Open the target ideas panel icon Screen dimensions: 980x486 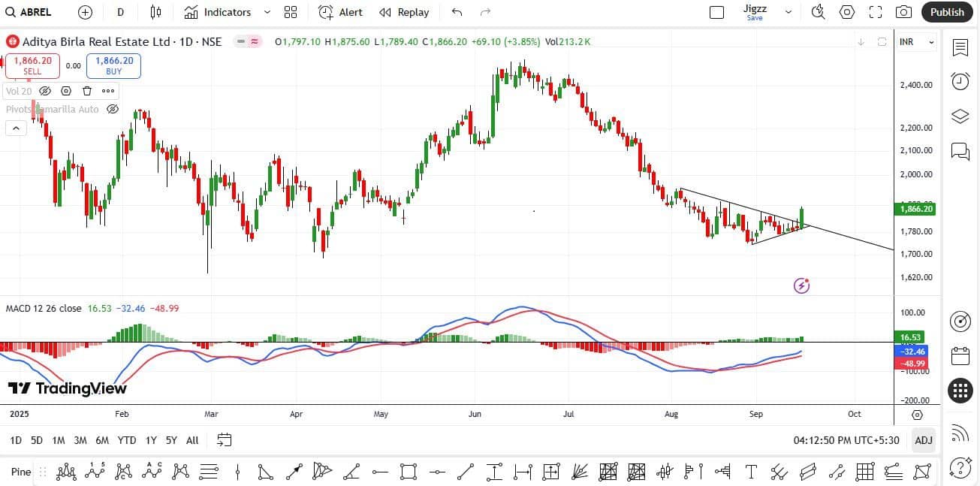coord(960,321)
